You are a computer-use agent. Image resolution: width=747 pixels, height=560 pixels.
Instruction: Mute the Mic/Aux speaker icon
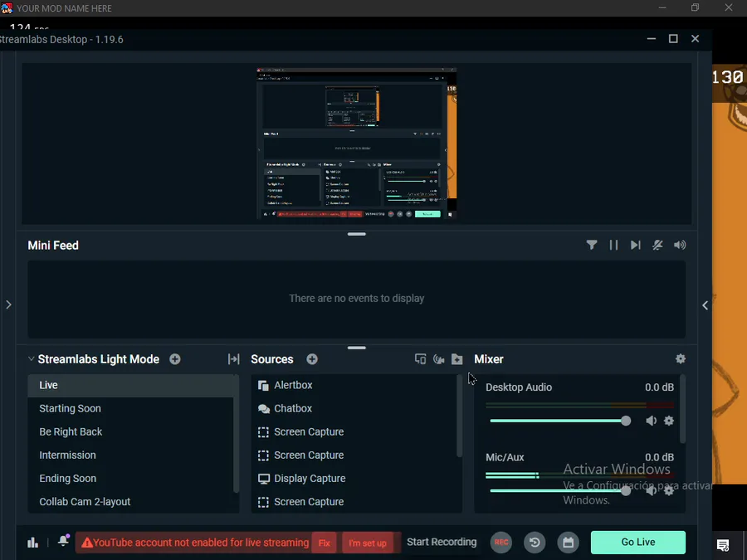point(651,490)
